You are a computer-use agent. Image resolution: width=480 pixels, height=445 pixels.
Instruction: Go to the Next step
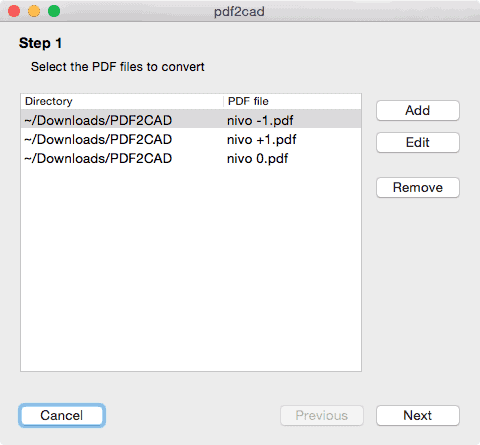[418, 415]
